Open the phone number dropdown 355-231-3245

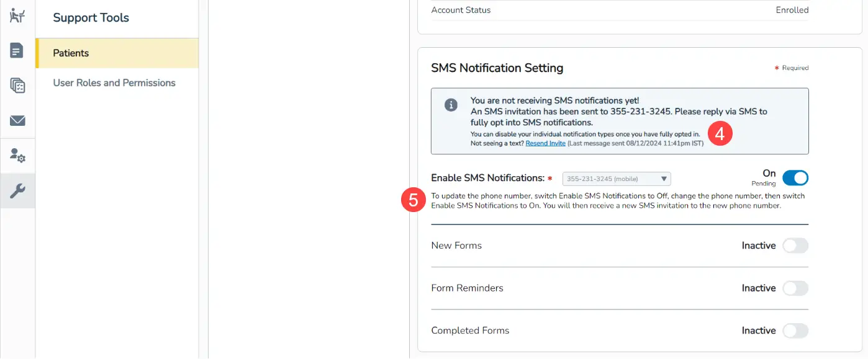tap(612, 179)
